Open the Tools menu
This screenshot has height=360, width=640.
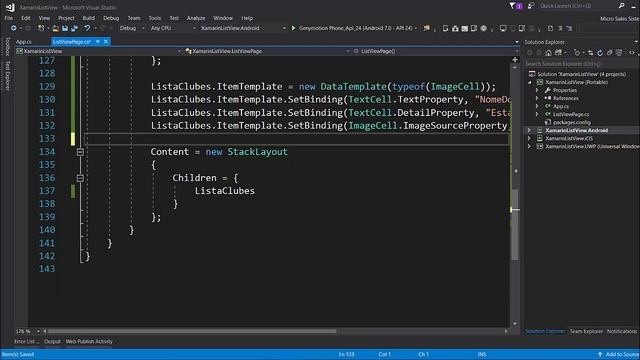pyautogui.click(x=155, y=18)
